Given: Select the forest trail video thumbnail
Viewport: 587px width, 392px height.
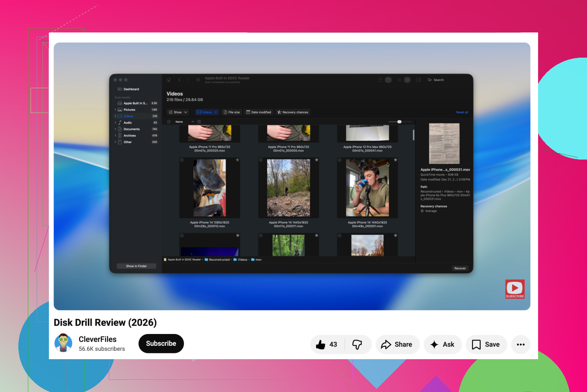Looking at the screenshot, I should (x=289, y=188).
